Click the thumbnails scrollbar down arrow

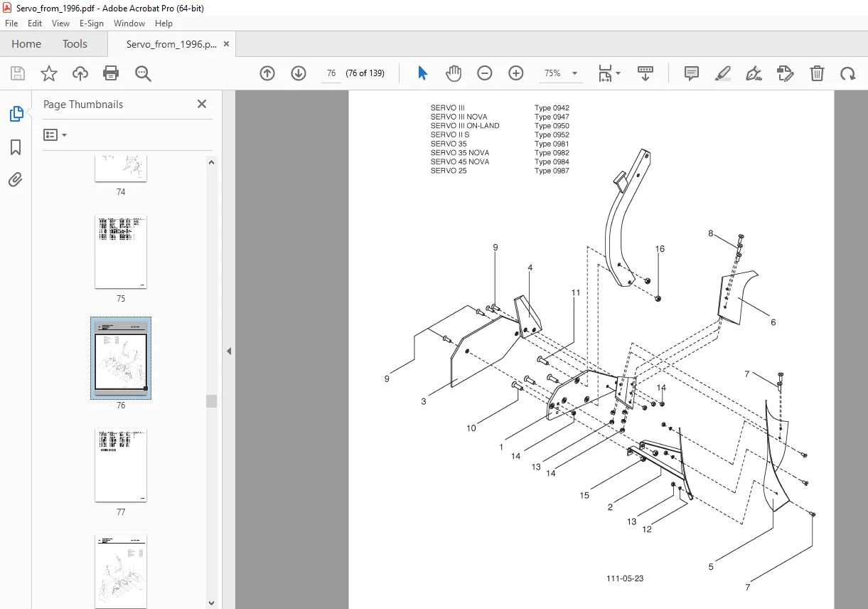[212, 602]
